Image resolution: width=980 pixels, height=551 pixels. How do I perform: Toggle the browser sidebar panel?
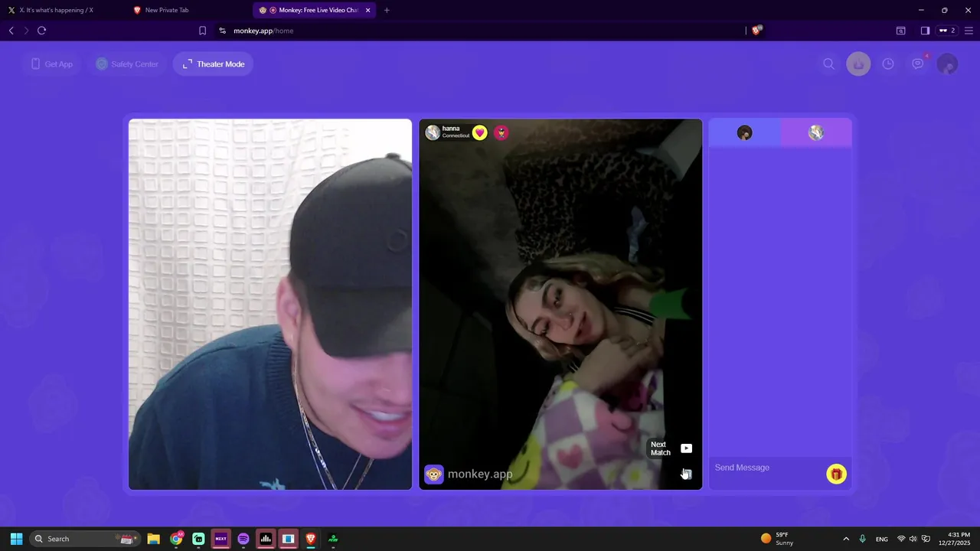click(x=925, y=31)
